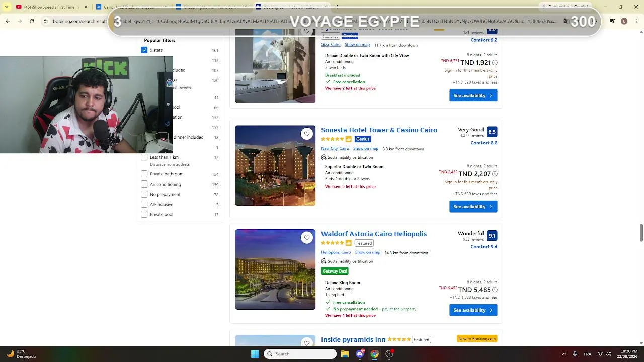Viewport: 644px width, 362px height.
Task: Click the Sonesta Hotel photo thumbnail
Action: pos(275,165)
